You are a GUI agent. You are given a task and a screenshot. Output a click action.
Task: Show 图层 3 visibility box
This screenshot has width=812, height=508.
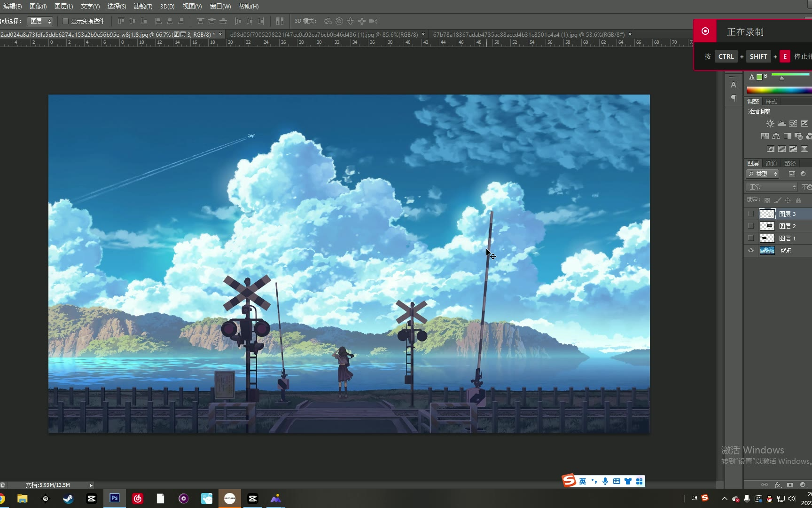pyautogui.click(x=751, y=214)
